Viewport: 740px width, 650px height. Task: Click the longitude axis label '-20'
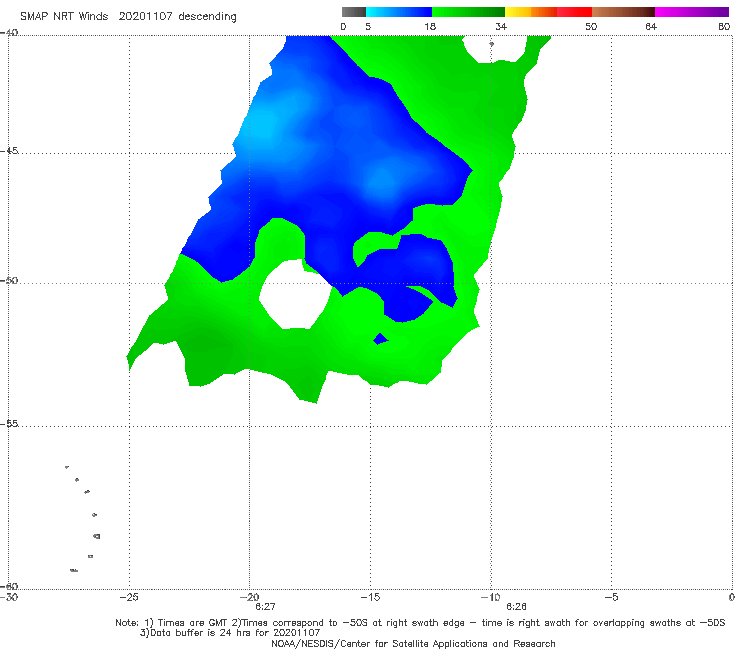coord(250,598)
